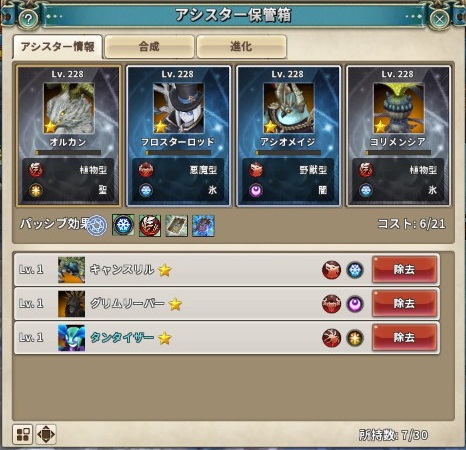Select the フロスターロッド assister card

178,136
